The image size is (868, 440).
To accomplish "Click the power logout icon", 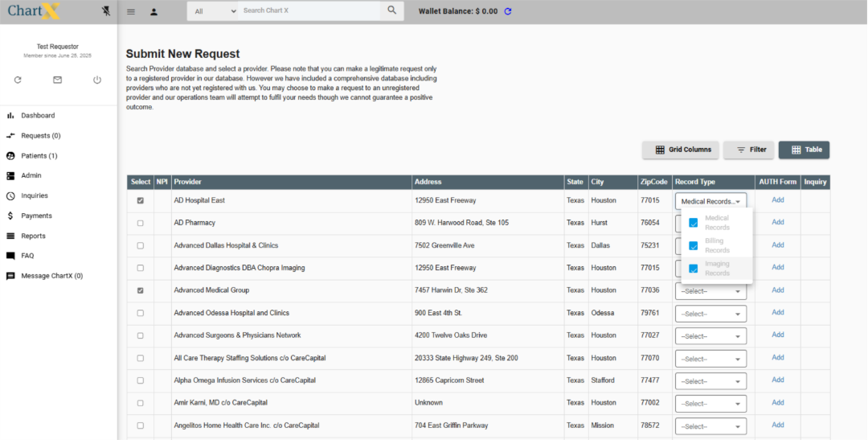I will click(97, 80).
